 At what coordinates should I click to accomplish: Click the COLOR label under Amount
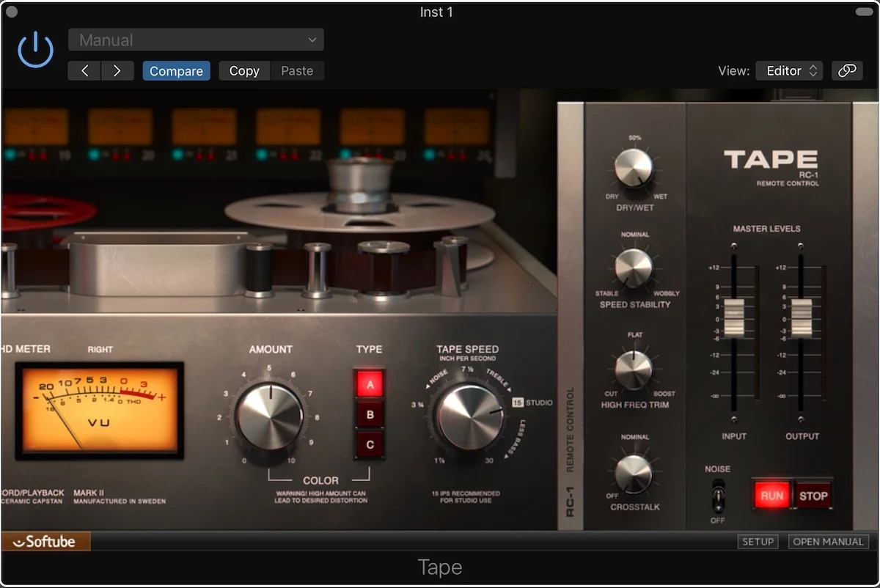point(320,481)
